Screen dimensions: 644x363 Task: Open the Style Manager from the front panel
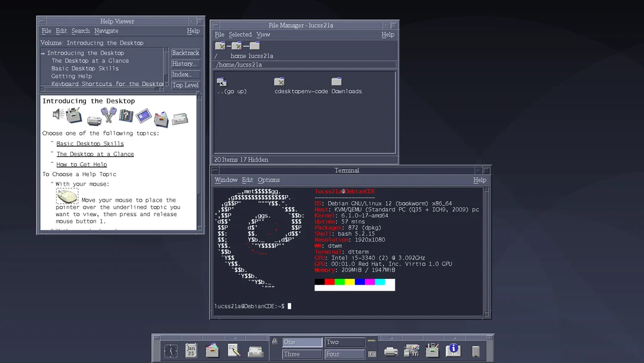coord(411,349)
